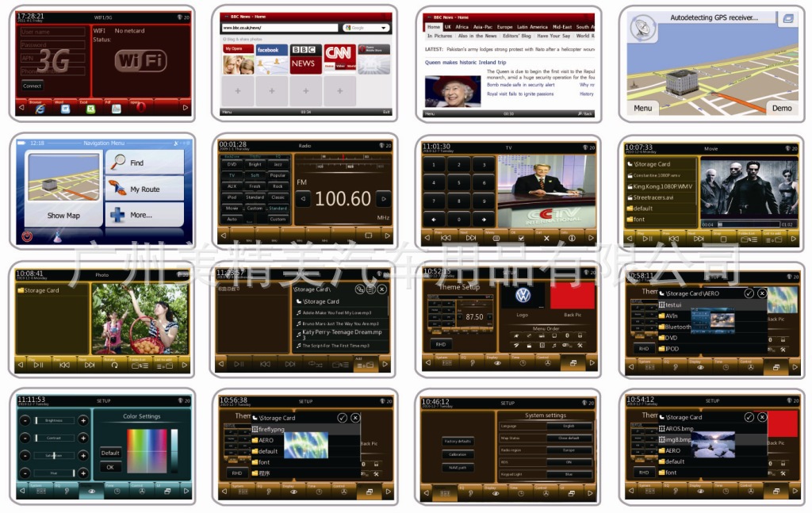Choose DVD as rear zone source
The image size is (812, 513).
(232, 164)
